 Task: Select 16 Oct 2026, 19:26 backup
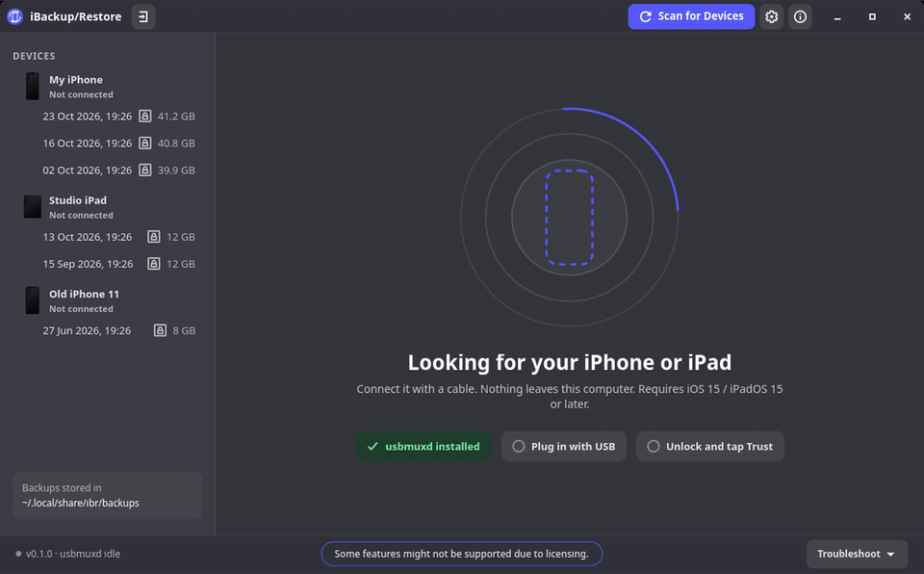pos(109,143)
